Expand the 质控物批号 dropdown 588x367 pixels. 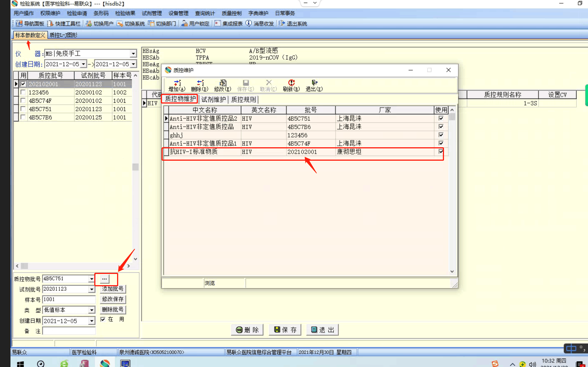(92, 279)
